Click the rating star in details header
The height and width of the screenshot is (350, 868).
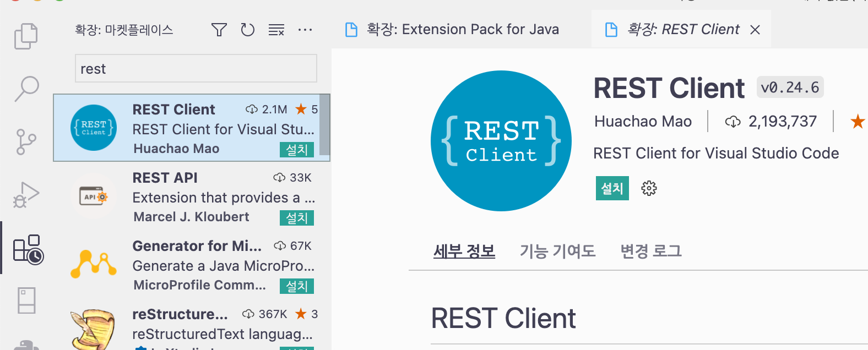click(x=858, y=121)
